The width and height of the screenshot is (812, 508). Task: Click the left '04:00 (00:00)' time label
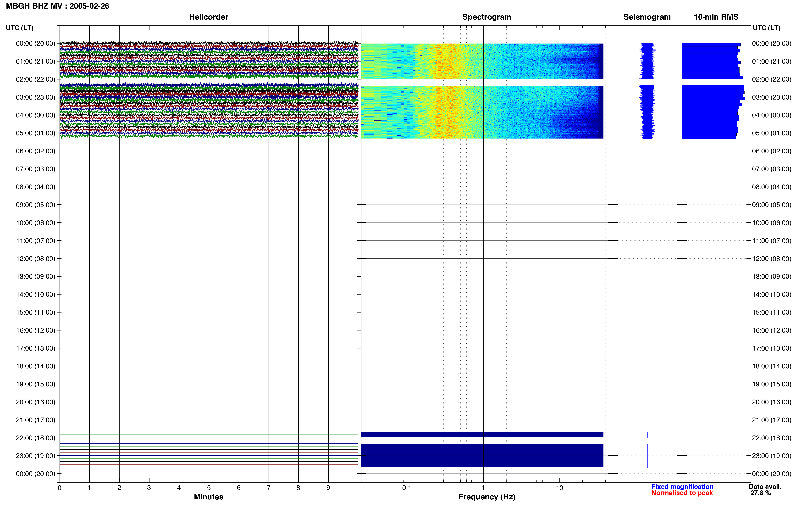(x=36, y=115)
